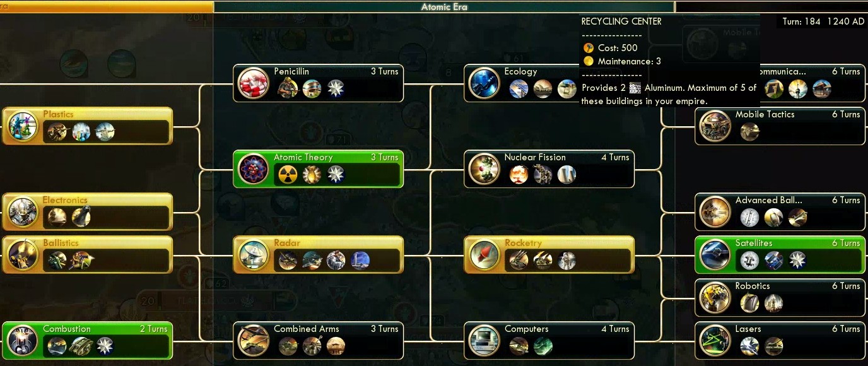
Task: Click the Computers monitor portrait icon
Action: point(484,341)
